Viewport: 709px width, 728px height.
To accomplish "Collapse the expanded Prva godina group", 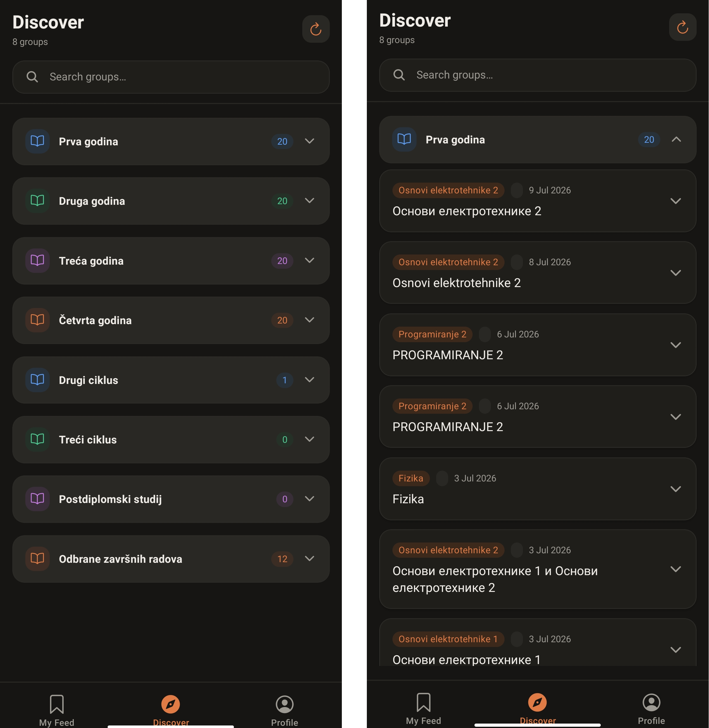I will [x=676, y=139].
